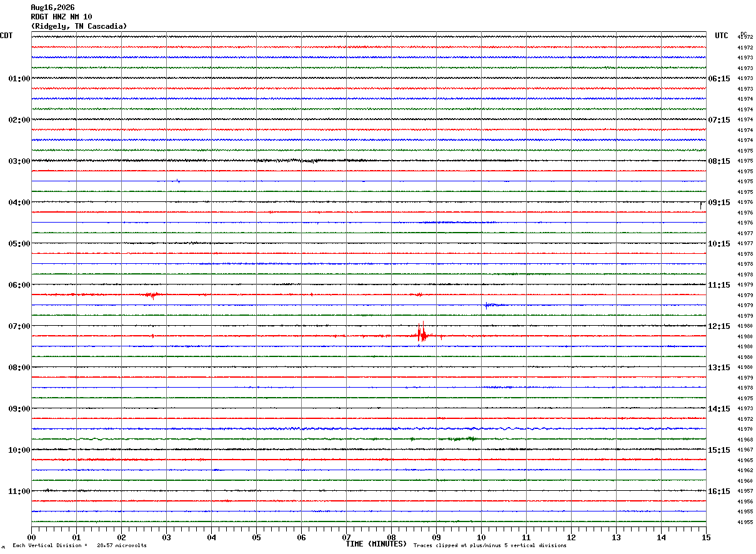Select minute 08 on the time axis
This screenshot has width=756, height=554.
(x=391, y=537)
